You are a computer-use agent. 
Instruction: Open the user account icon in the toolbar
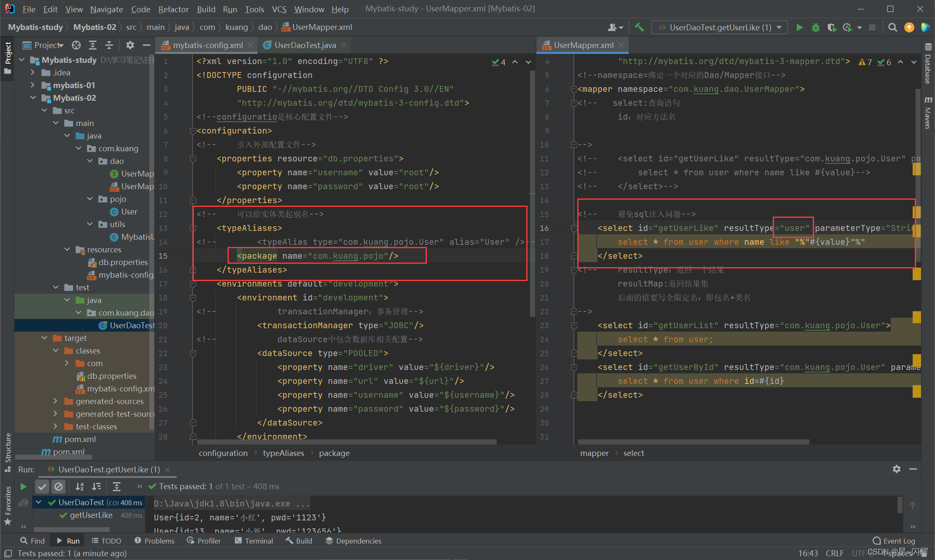pos(615,27)
